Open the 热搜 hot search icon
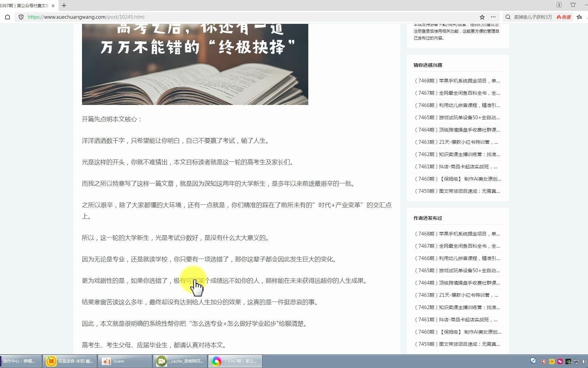 tap(563, 17)
